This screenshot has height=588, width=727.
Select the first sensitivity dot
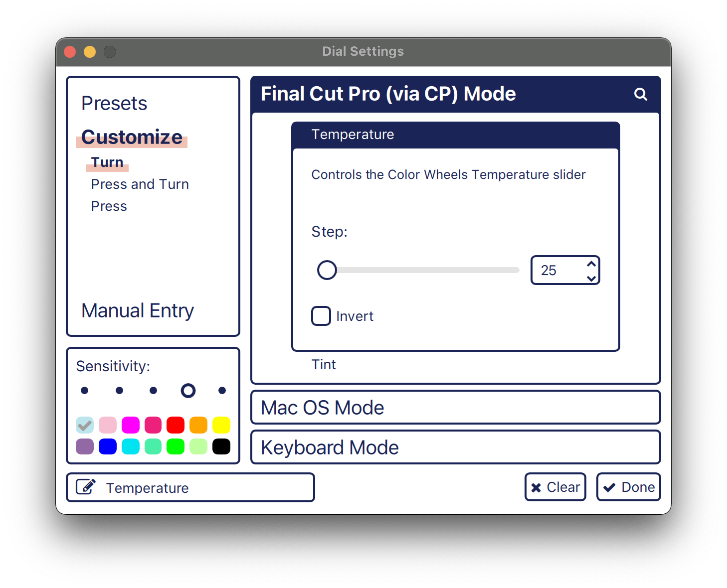click(x=85, y=390)
